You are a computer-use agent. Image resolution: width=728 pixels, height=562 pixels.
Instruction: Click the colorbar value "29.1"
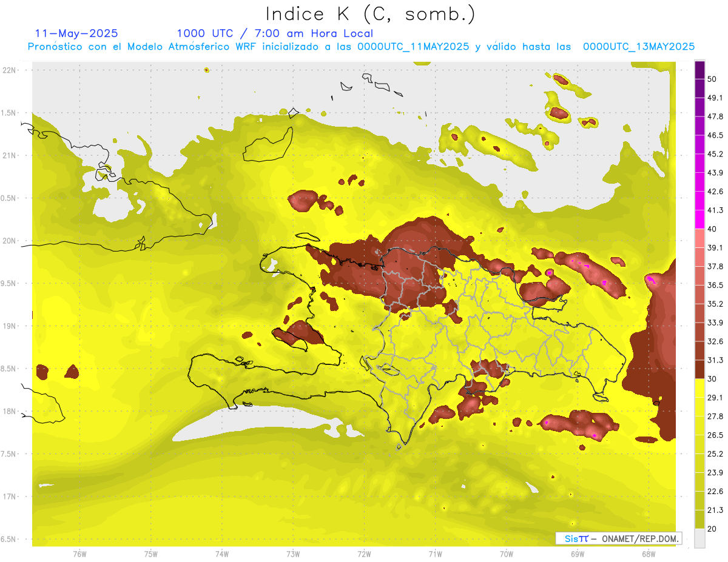click(715, 398)
